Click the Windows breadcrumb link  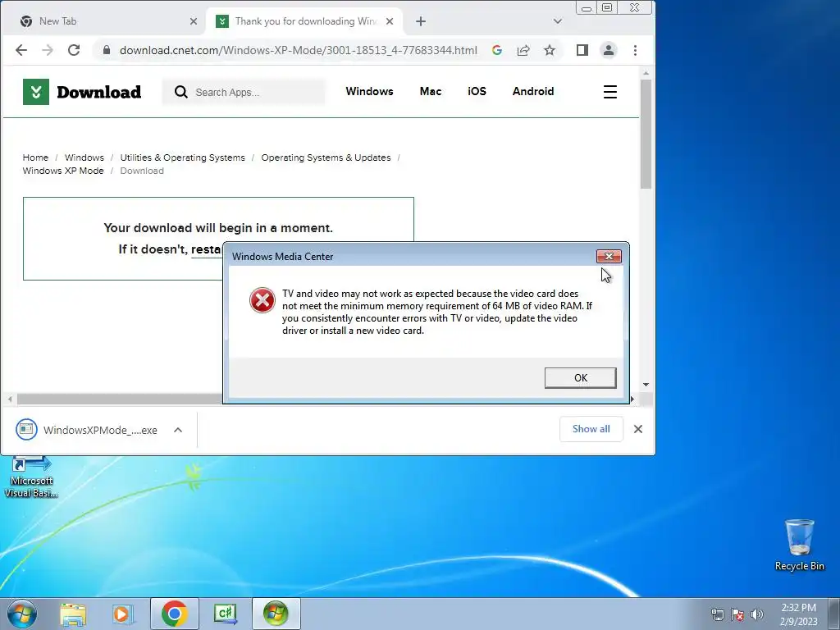pyautogui.click(x=84, y=157)
